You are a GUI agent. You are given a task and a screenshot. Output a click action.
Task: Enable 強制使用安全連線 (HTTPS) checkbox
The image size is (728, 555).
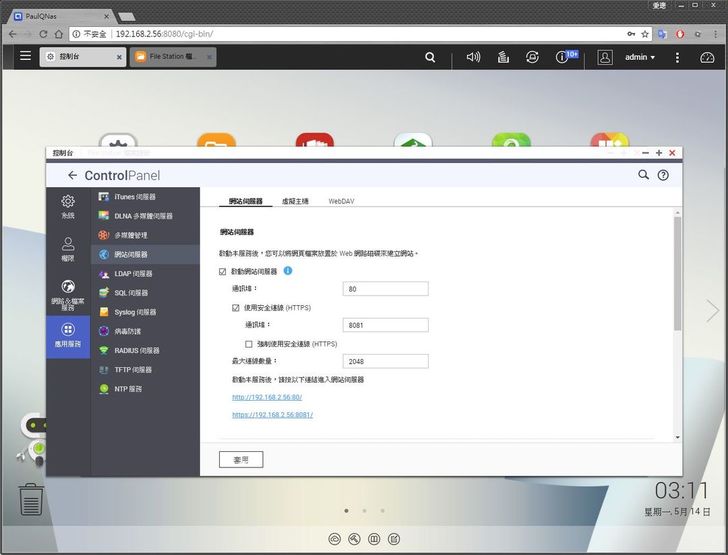tap(249, 344)
